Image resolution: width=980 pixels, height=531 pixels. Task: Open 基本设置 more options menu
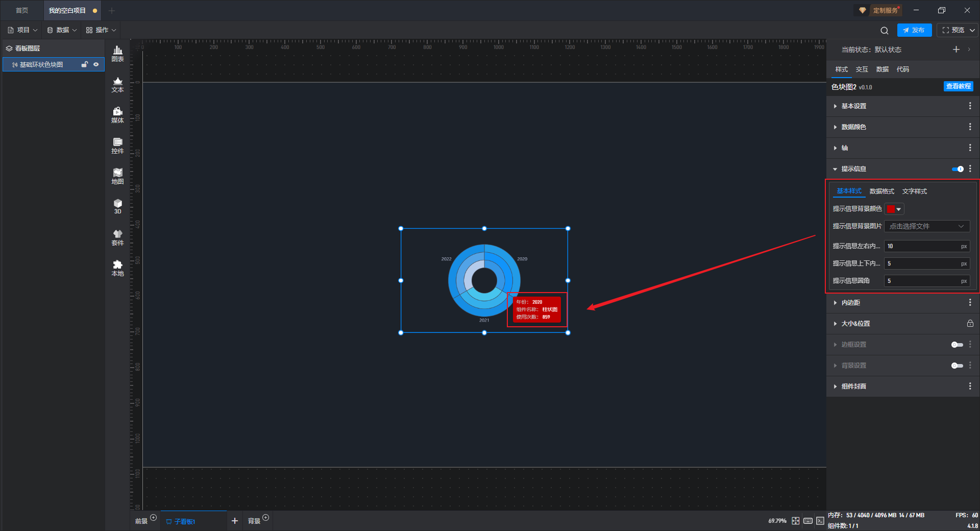970,106
